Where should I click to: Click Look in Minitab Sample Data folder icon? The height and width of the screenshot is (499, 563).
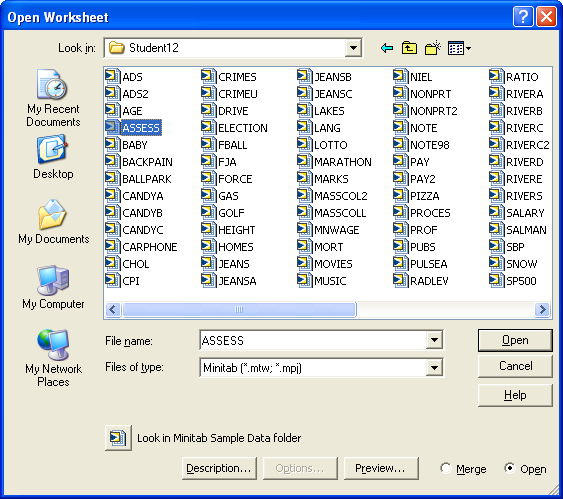coord(118,438)
